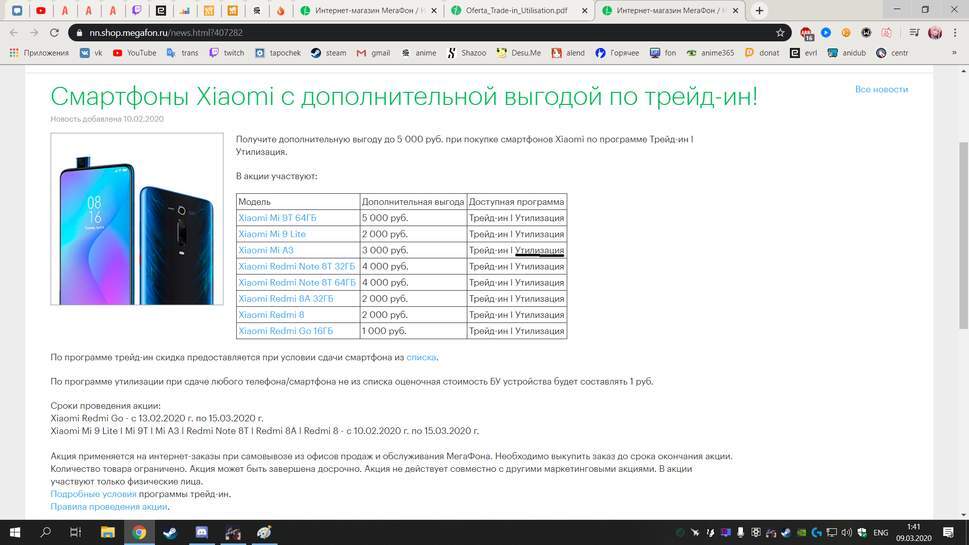Image resolution: width=969 pixels, height=545 pixels.
Task: Open the donat bookmark
Action: (x=762, y=53)
